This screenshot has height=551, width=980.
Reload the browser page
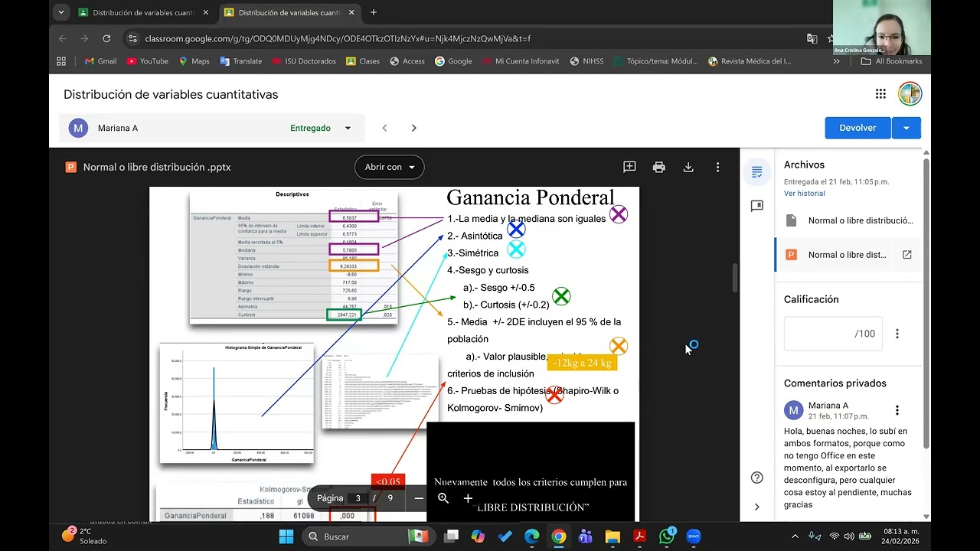pos(106,38)
